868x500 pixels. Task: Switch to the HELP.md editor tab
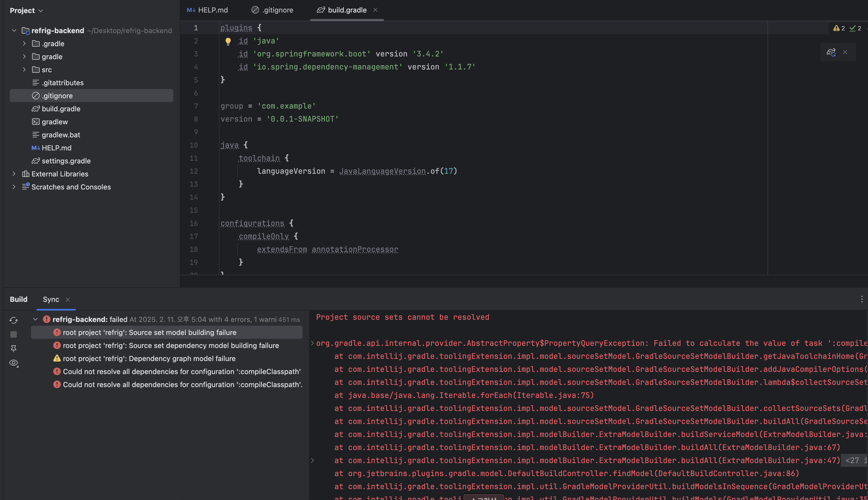(x=207, y=10)
